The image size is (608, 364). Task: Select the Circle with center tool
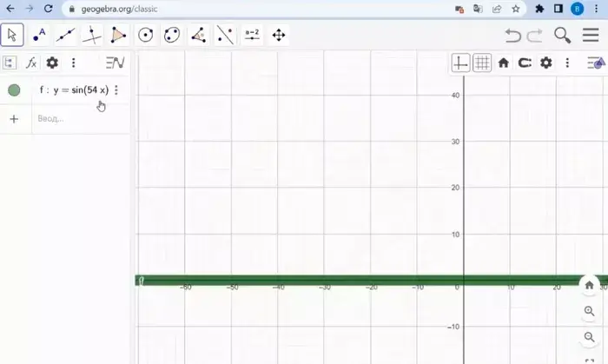point(145,35)
